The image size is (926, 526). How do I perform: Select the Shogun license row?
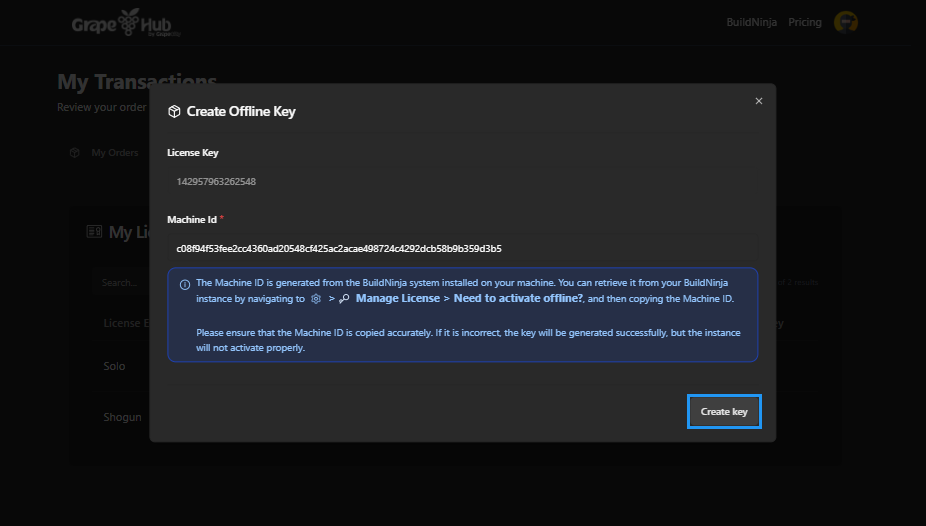coord(122,417)
